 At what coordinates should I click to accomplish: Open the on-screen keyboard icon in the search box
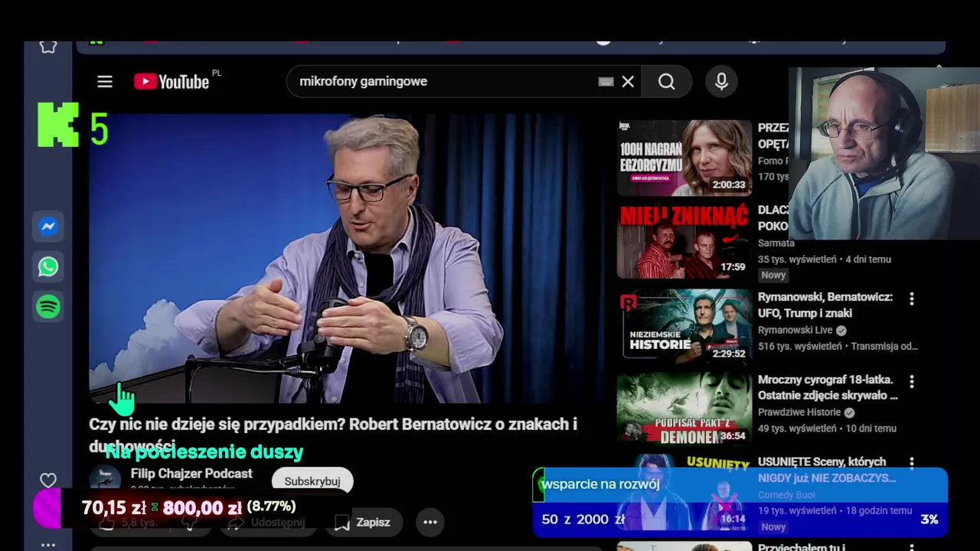606,82
